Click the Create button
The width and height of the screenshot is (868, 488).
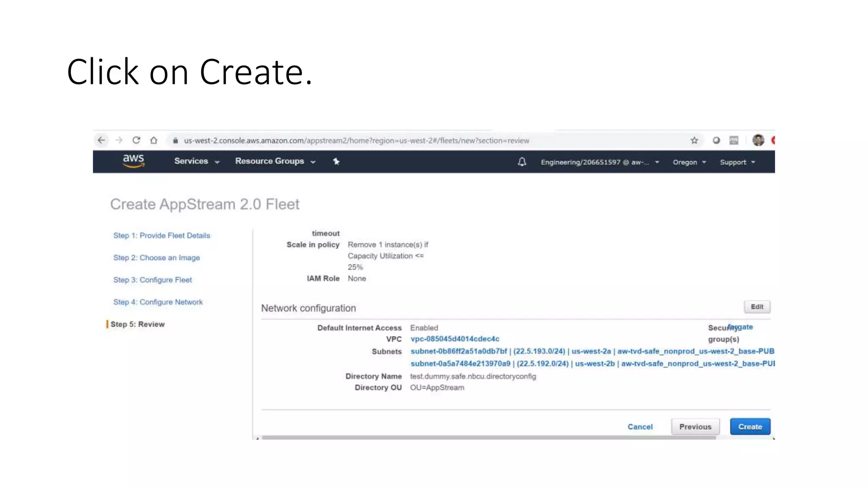pos(750,427)
